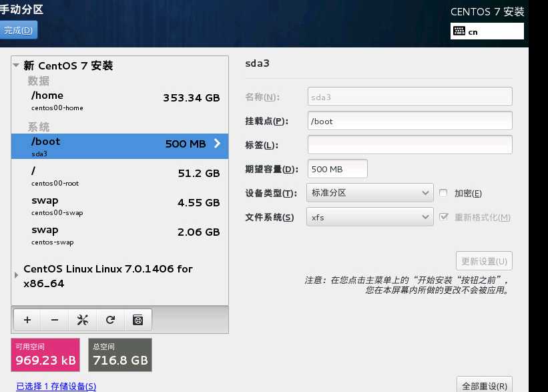Click the 更新设置(U) button

coord(484,261)
